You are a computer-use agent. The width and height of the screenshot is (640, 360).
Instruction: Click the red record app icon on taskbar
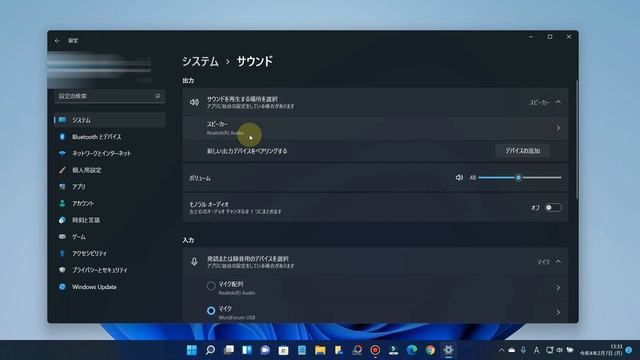click(x=375, y=350)
